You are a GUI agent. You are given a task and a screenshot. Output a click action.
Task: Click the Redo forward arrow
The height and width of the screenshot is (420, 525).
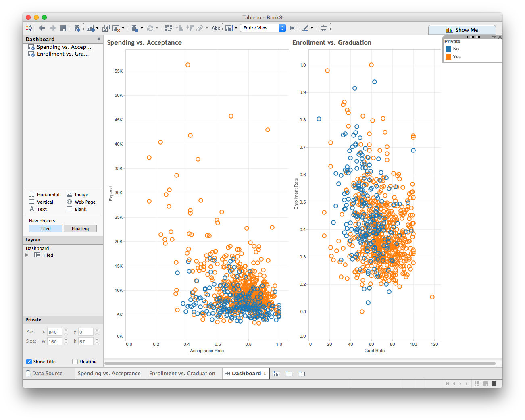(52, 28)
